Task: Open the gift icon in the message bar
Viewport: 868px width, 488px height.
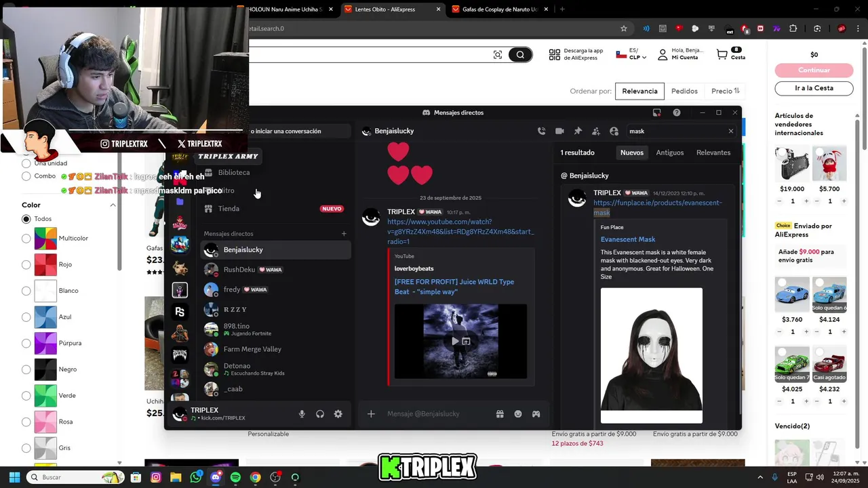Action: [500, 413]
